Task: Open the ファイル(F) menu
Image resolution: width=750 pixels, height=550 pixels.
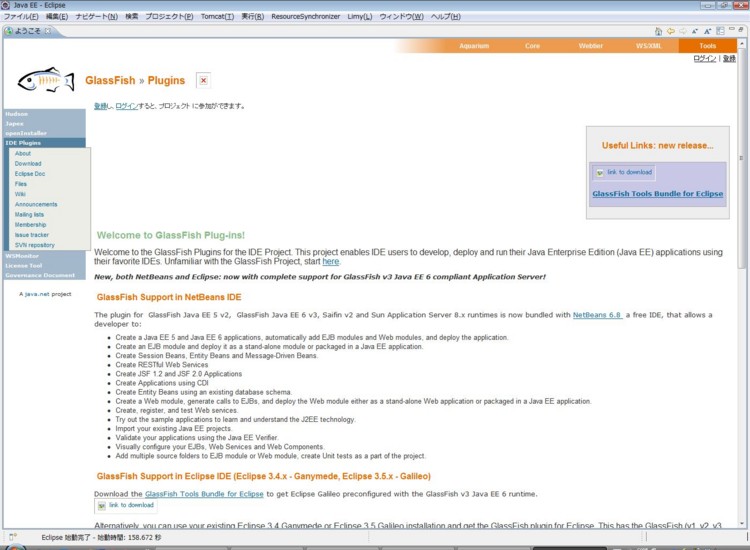Action: (21, 16)
